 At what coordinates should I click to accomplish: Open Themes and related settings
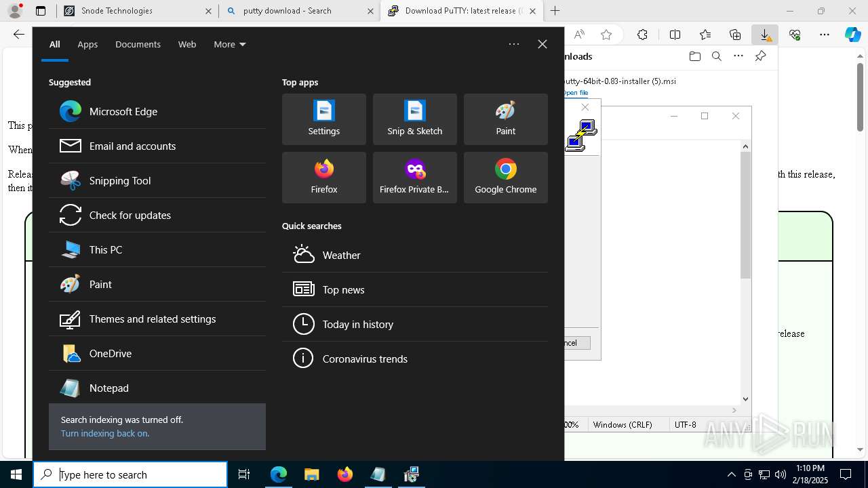point(157,319)
